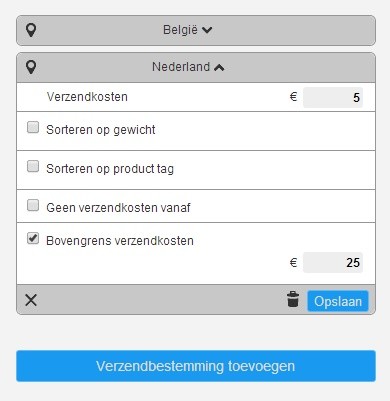Viewport: 390px width, 401px height.
Task: Click the X cancel icon in footer
Action: (x=31, y=300)
